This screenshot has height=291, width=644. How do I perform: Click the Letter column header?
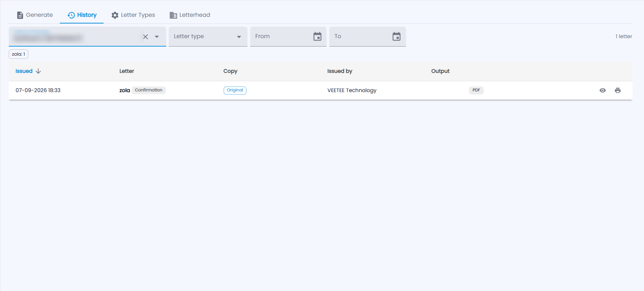[127, 71]
